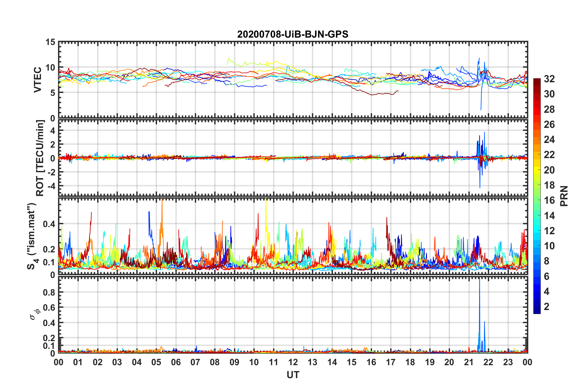Click the S4 axis tick label 0.4
Image resolution: width=586 pixels, height=392 pixels.
(x=49, y=224)
